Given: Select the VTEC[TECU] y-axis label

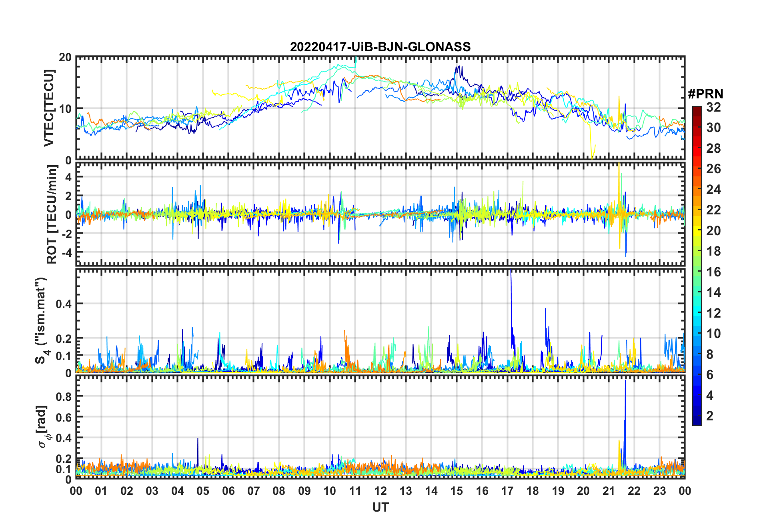Looking at the screenshot, I should (x=49, y=108).
